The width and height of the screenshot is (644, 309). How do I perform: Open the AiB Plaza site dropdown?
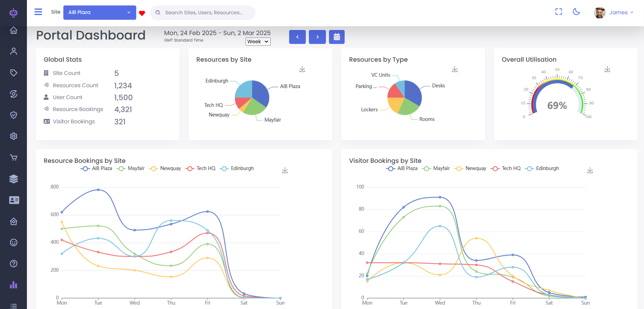(99, 13)
